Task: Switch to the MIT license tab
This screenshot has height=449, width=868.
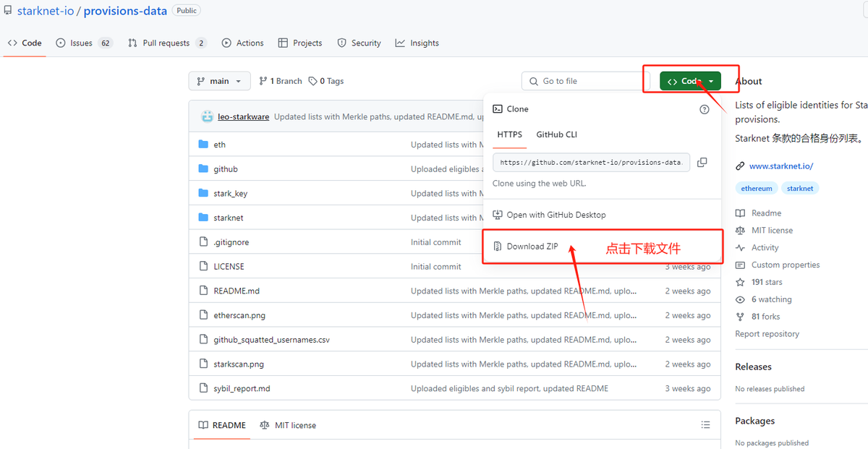Action: click(288, 425)
